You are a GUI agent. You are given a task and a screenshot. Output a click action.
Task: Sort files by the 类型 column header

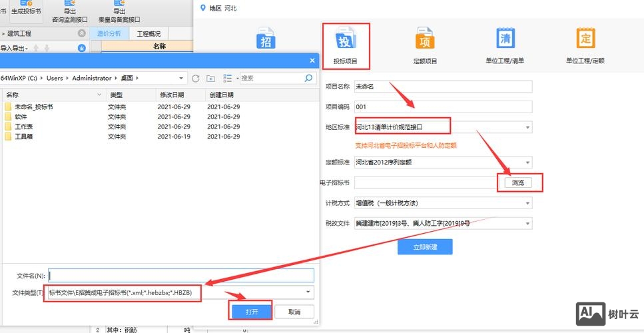131,95
